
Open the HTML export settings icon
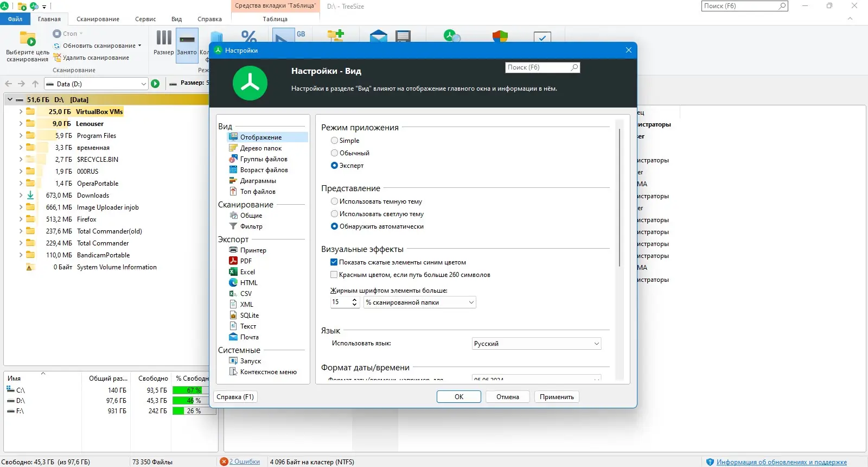point(233,282)
